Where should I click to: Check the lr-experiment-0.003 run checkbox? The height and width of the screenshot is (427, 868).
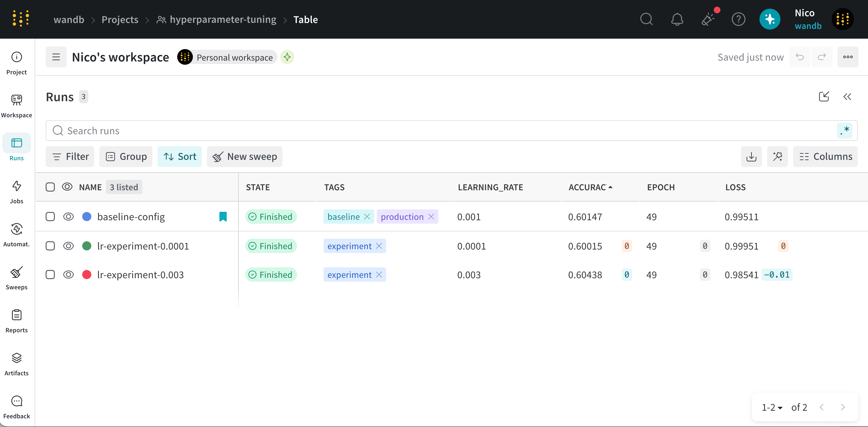[50, 275]
